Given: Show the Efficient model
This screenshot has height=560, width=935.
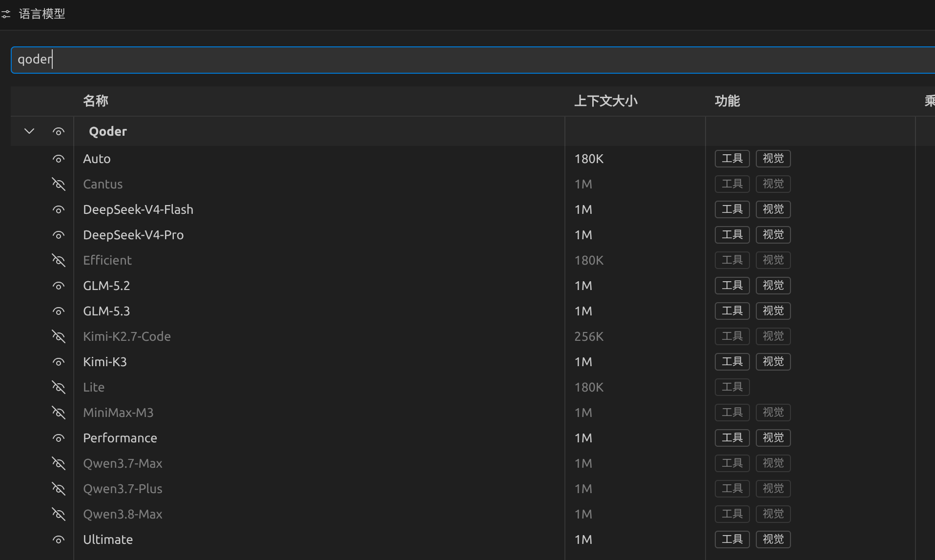Looking at the screenshot, I should (x=59, y=260).
